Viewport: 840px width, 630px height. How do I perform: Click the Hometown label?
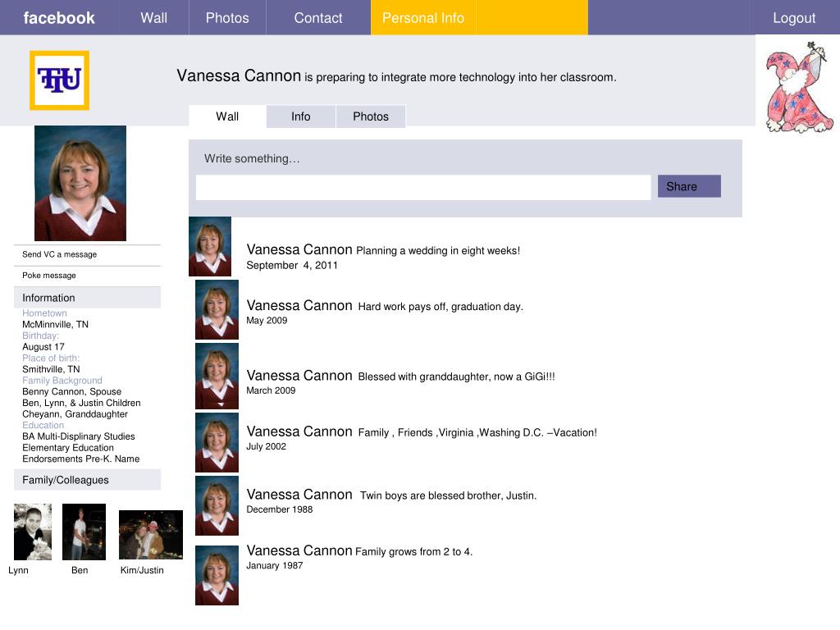[44, 313]
